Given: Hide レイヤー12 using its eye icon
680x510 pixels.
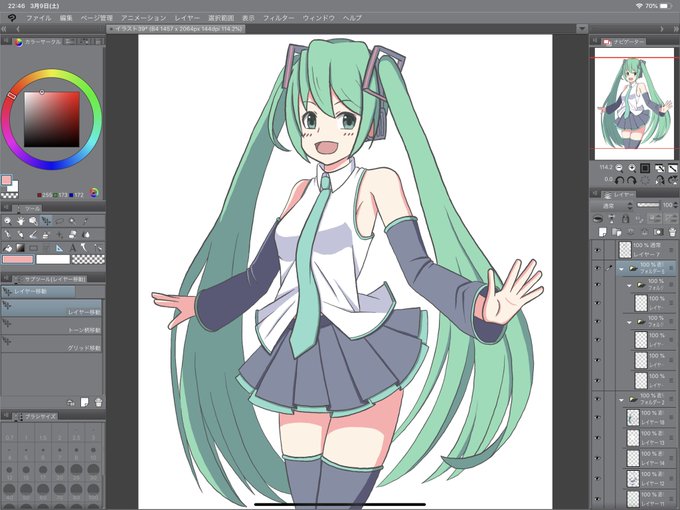Looking at the screenshot, I should 598,478.
